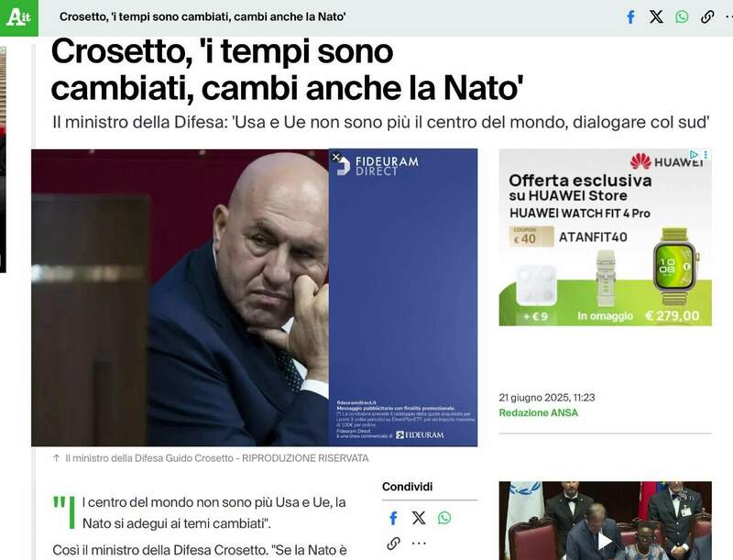This screenshot has width=733, height=560.
Task: Open Redazione ANSA author link
Action: coord(538,412)
